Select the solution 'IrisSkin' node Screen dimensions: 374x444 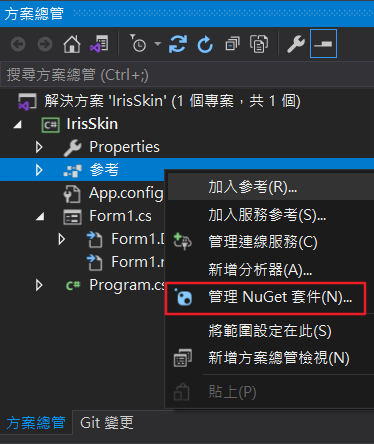[172, 101]
